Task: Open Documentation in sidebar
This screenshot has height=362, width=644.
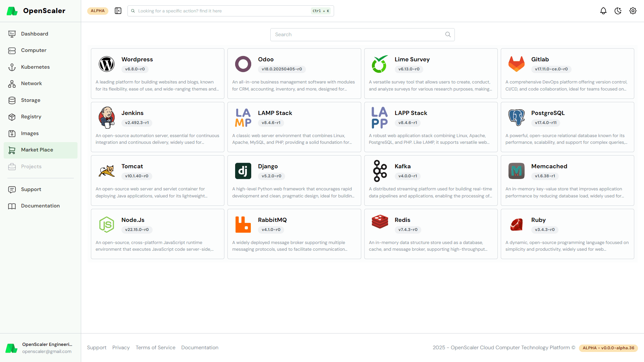Action: point(41,206)
